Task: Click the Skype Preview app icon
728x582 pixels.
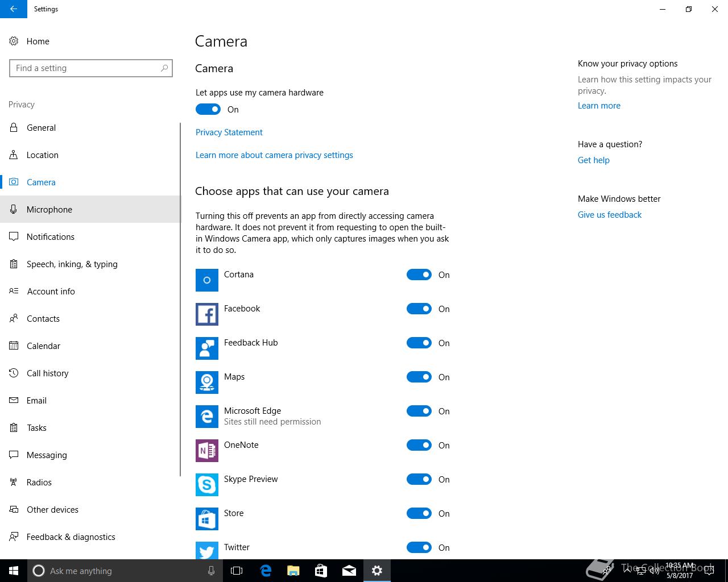Action: pyautogui.click(x=207, y=485)
